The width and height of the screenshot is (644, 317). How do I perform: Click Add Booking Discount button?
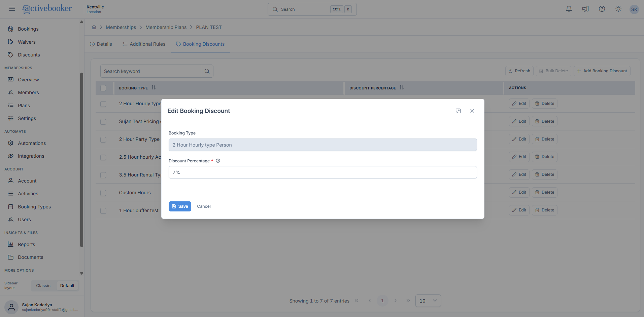[602, 71]
